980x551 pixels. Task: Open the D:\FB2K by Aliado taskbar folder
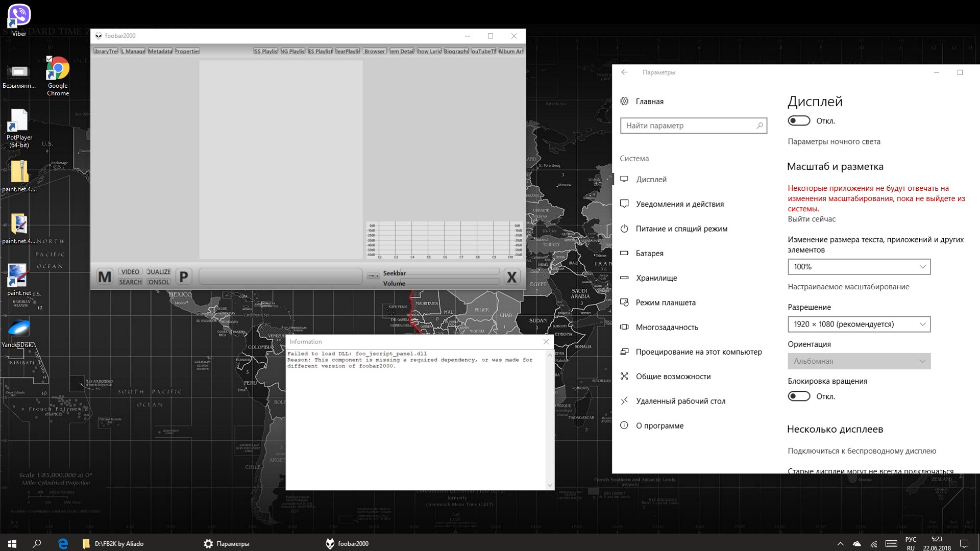(113, 544)
